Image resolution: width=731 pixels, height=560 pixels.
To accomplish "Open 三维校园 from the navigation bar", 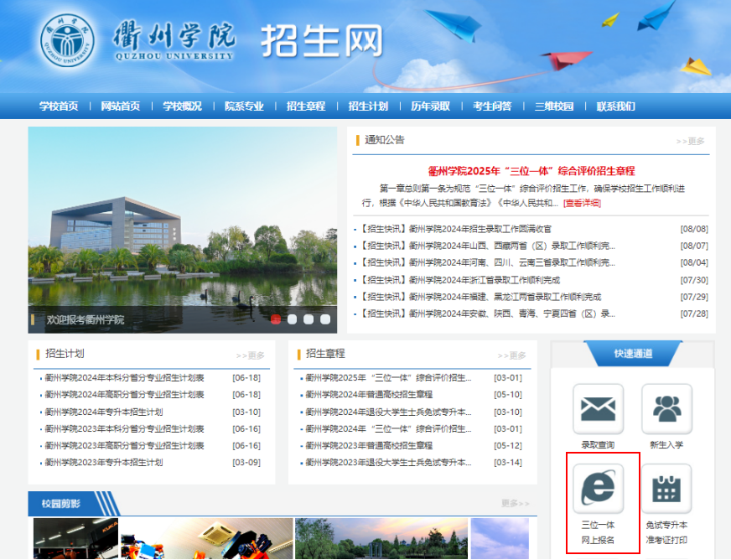I will coord(554,106).
